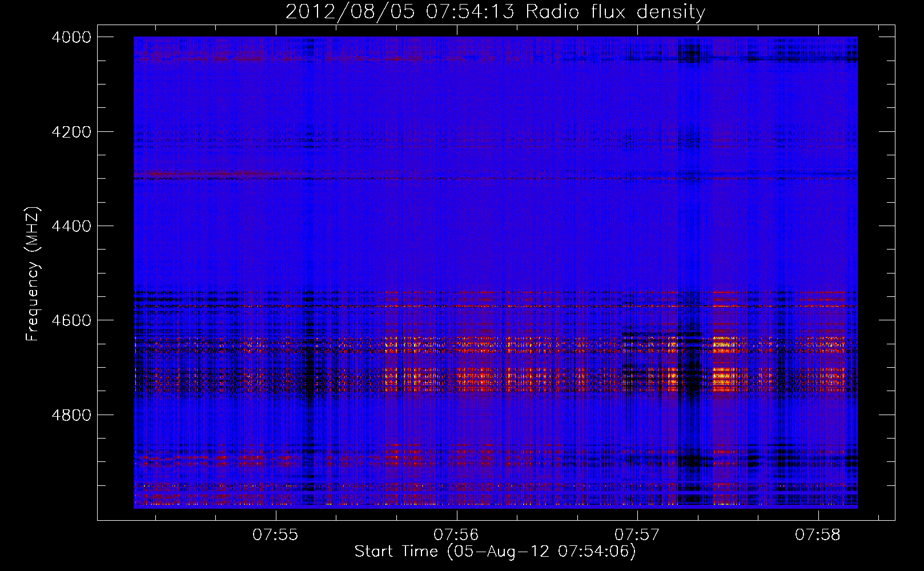Select the '4200' frequency axis label

click(x=71, y=132)
